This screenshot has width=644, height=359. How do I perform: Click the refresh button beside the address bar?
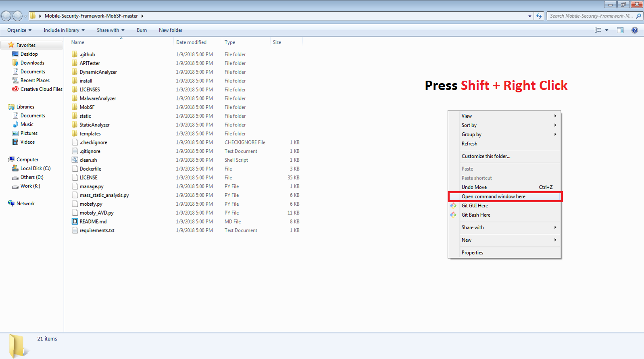pyautogui.click(x=539, y=16)
